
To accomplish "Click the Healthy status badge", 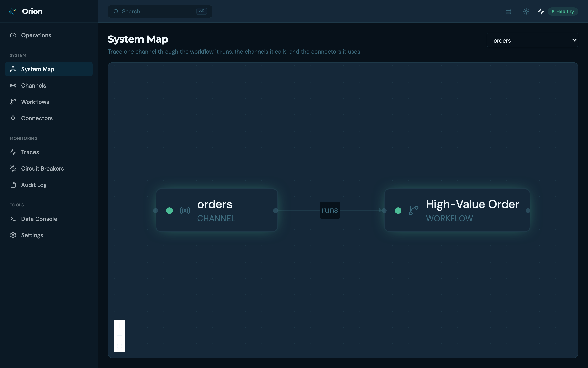I will point(563,11).
